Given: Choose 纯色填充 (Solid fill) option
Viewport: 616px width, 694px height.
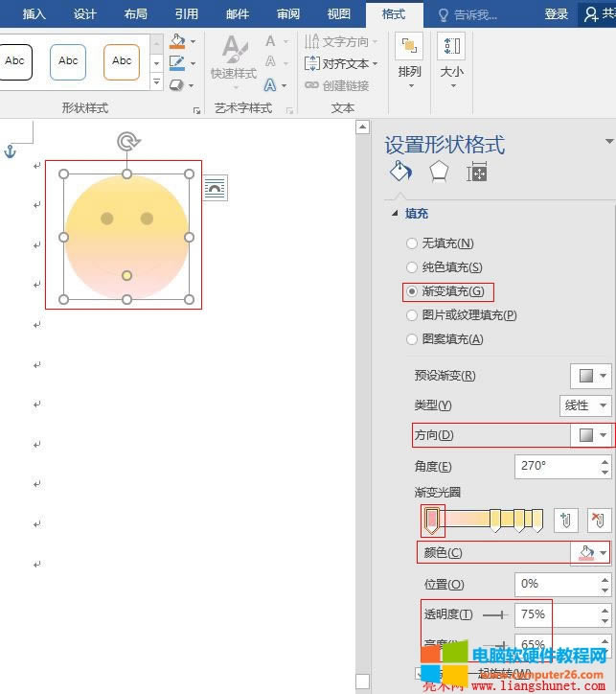Looking at the screenshot, I should point(413,267).
